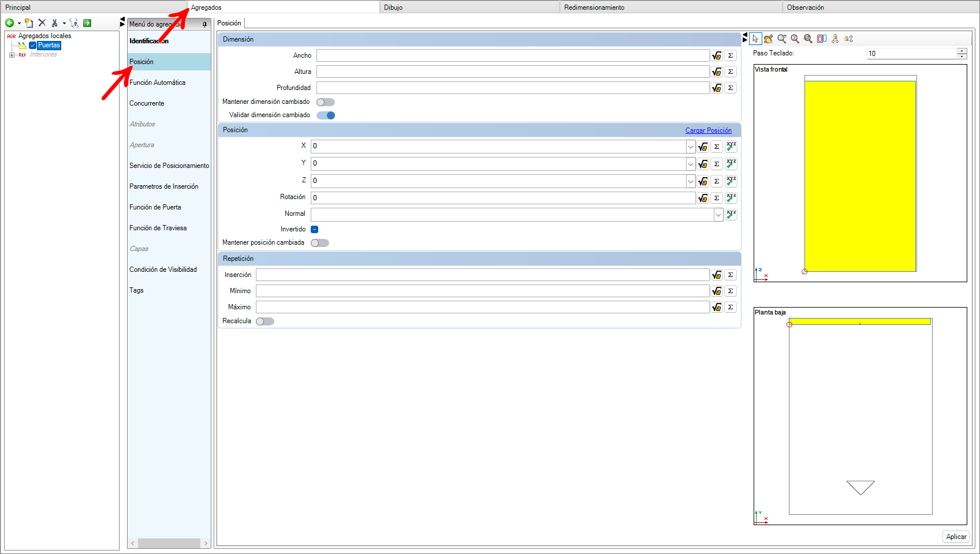Open the X position dropdown

click(691, 147)
